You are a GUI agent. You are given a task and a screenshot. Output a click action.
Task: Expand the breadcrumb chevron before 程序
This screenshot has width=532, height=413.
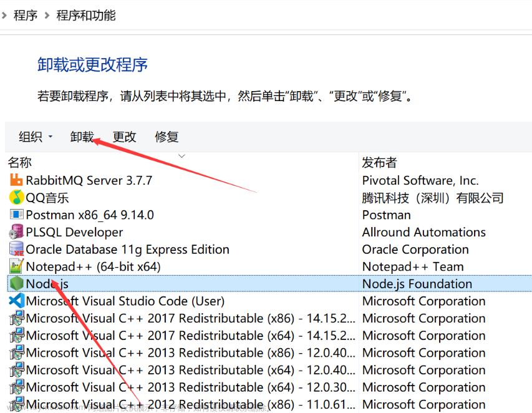click(x=4, y=16)
